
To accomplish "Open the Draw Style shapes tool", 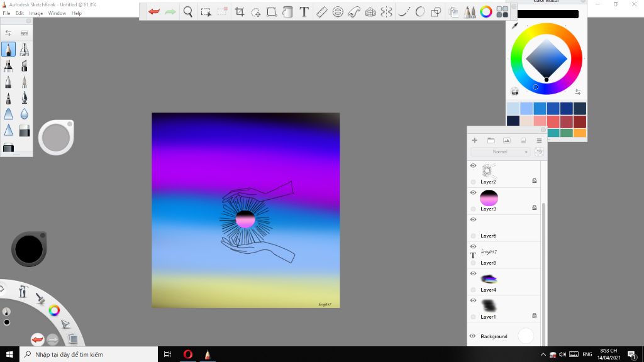I will (436, 12).
